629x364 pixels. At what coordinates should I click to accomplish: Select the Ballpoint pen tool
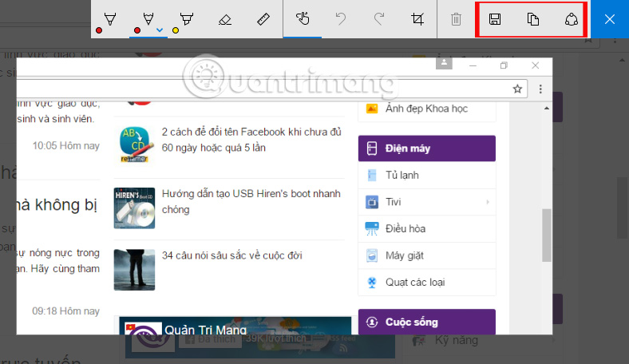click(110, 19)
